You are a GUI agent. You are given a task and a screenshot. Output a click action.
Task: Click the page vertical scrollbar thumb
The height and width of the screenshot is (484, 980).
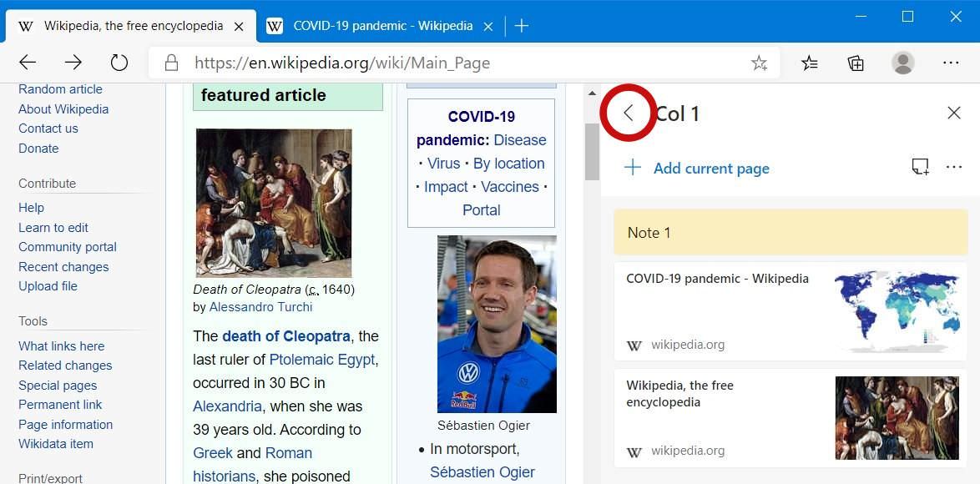[592, 152]
